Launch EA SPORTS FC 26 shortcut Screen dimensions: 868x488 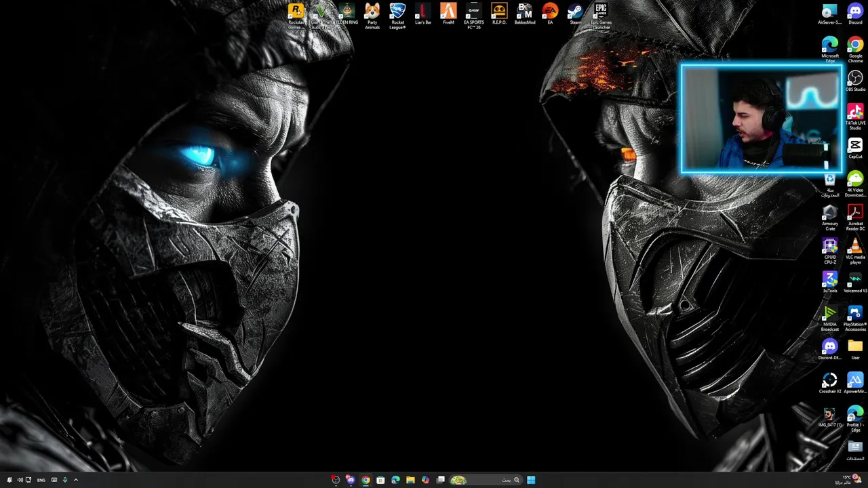pyautogui.click(x=474, y=16)
